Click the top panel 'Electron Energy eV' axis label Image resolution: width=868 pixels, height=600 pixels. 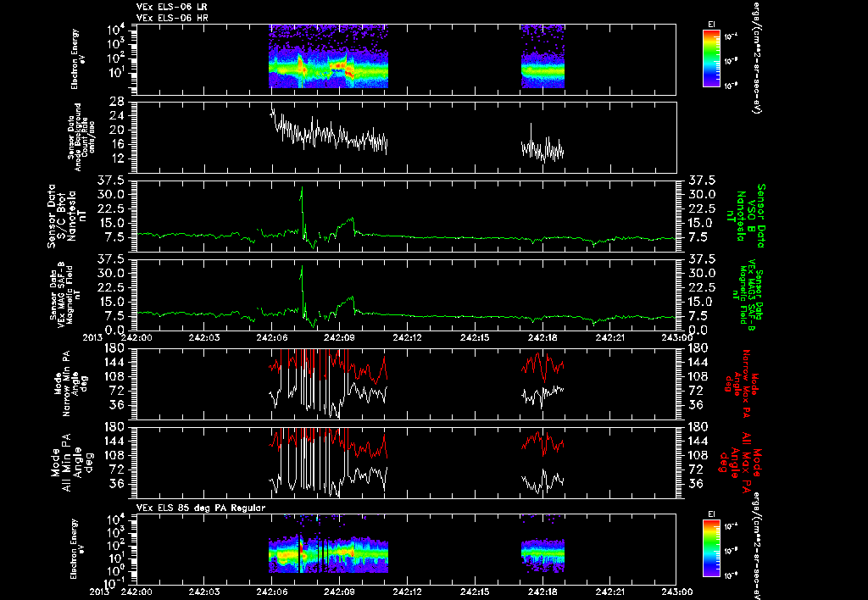coord(79,59)
